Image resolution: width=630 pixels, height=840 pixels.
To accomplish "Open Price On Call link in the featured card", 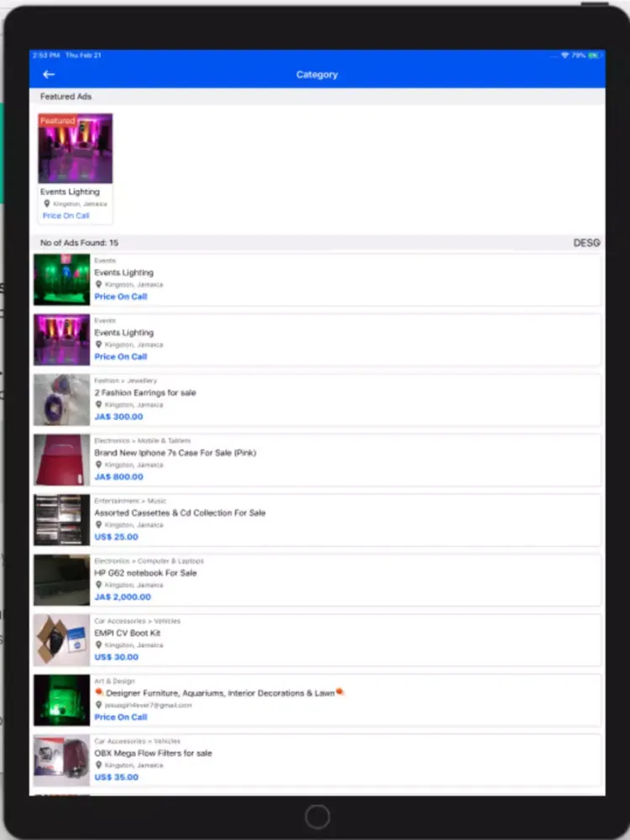I will tap(66, 216).
